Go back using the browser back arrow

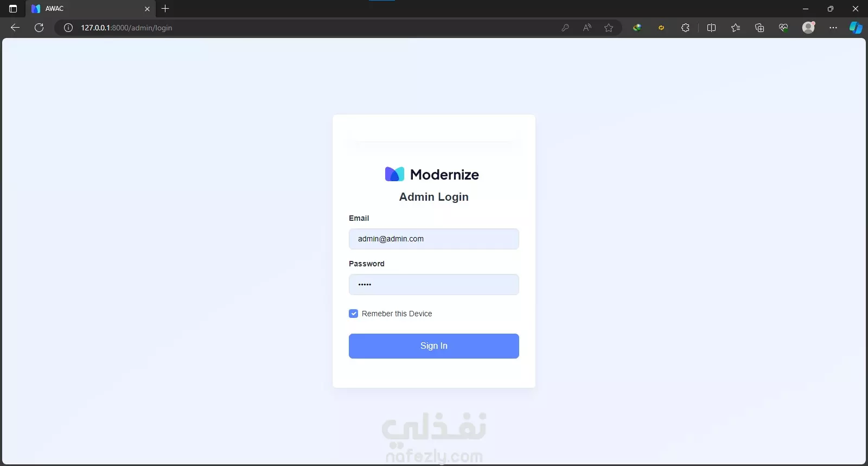pyautogui.click(x=15, y=28)
